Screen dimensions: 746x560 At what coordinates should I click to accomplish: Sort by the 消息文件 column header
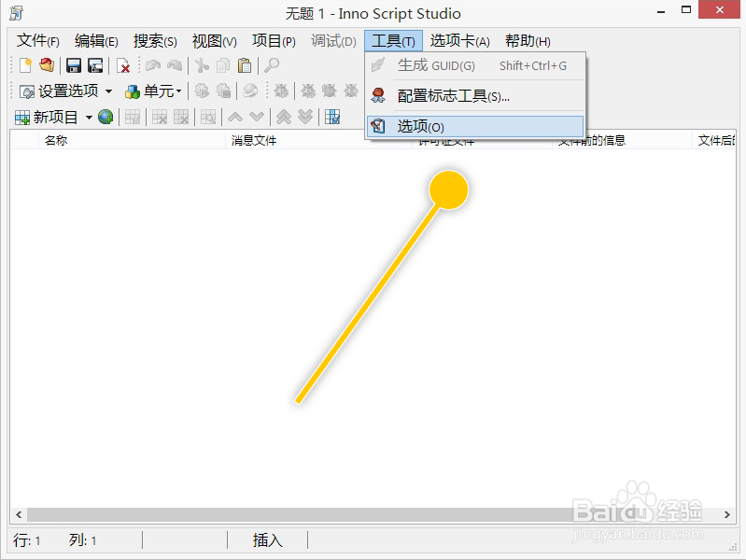pos(318,140)
